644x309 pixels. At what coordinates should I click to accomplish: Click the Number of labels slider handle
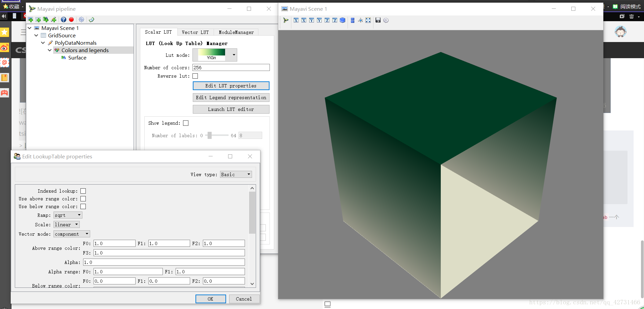(x=209, y=136)
